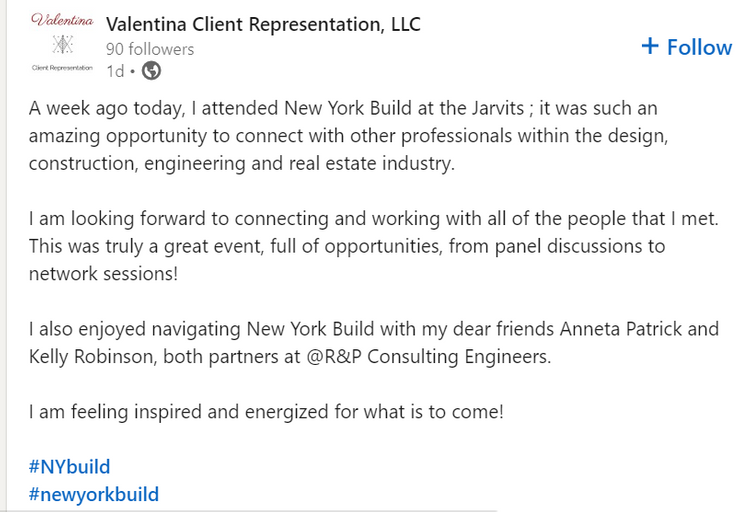Click the 'A week ago today' opening sentence

coord(348,136)
